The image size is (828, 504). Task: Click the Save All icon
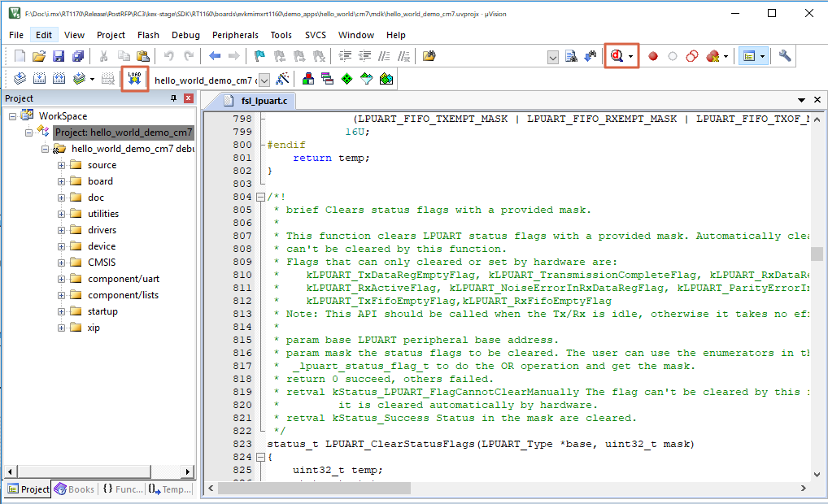coord(78,56)
